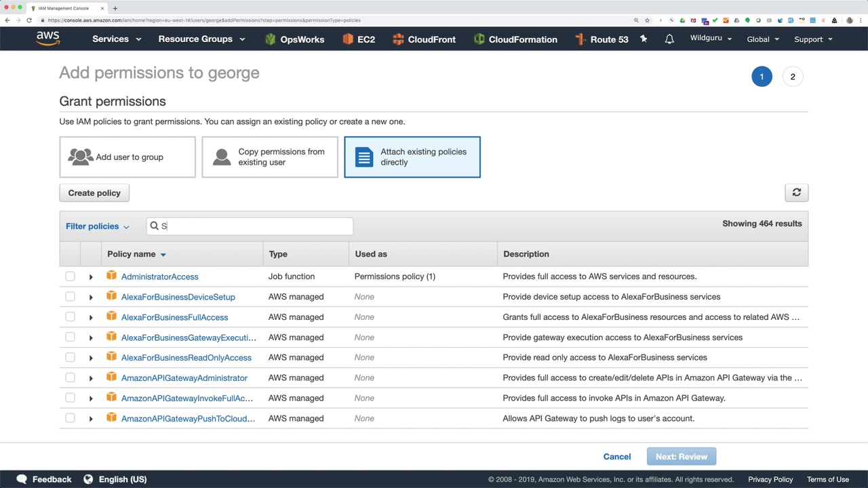Select the AlexaForBusinessFullAccess checkbox
This screenshot has height=488, width=868.
(x=70, y=317)
